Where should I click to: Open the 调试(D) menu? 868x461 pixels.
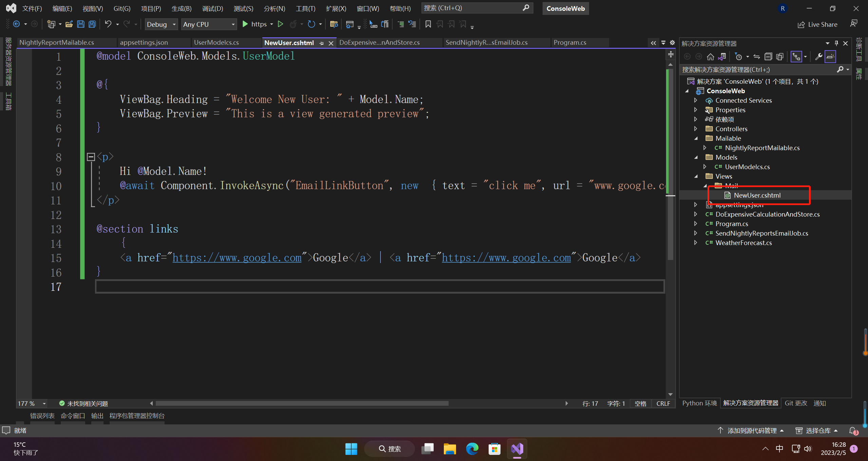(212, 8)
